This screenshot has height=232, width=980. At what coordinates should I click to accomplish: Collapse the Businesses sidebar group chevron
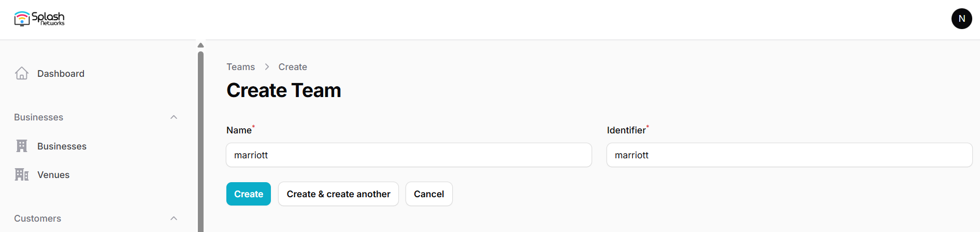[x=174, y=117]
